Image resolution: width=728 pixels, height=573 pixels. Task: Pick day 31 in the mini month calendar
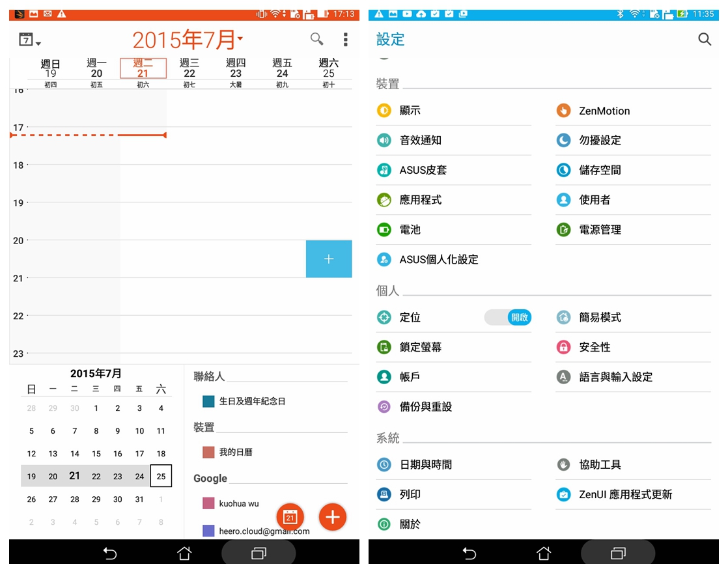coord(139,499)
